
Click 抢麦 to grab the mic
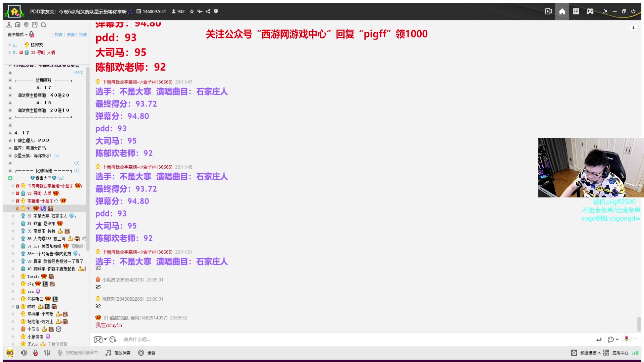(x=83, y=35)
